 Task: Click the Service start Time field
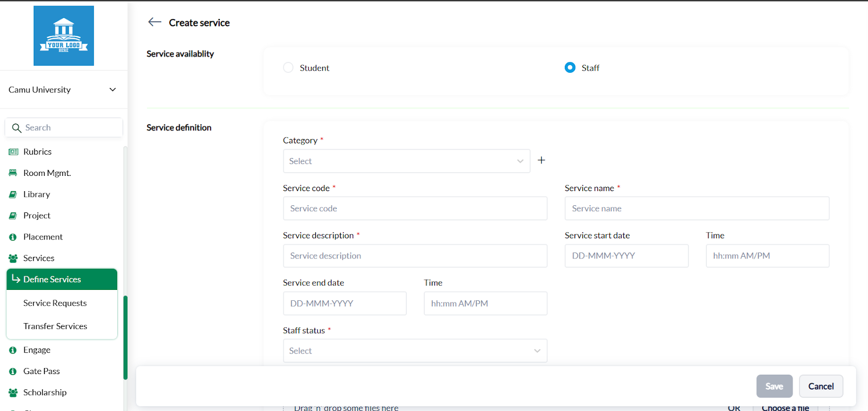pos(768,256)
